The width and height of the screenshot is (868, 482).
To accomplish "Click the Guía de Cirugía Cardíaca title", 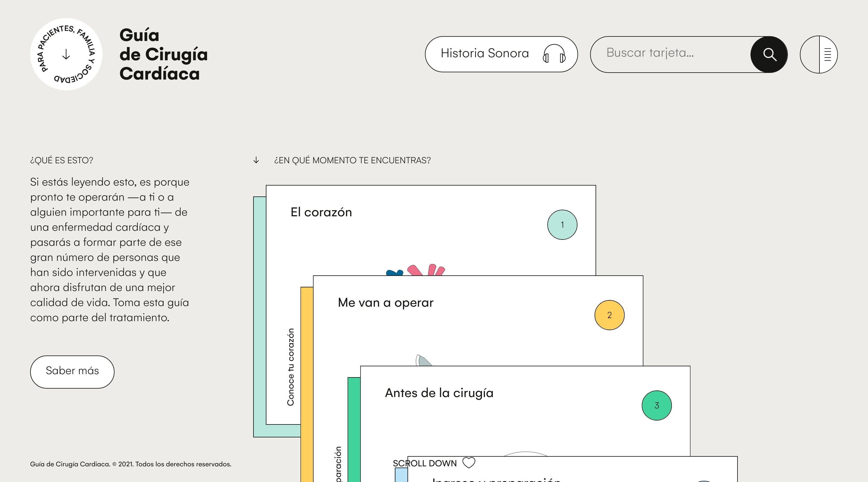I will tap(163, 54).
